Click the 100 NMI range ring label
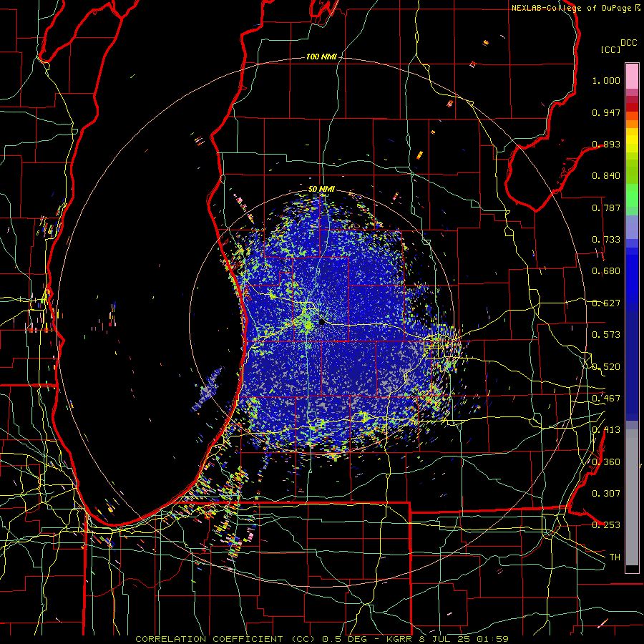This screenshot has width=644, height=644. tap(321, 57)
